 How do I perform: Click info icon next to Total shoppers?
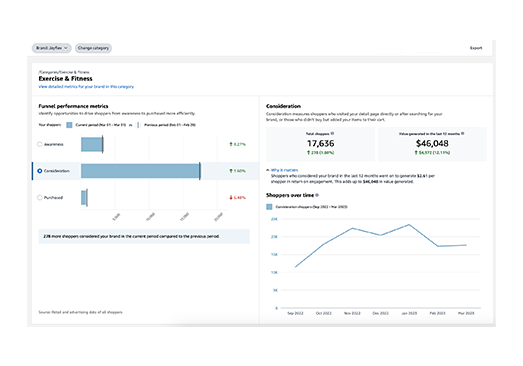coord(332,133)
